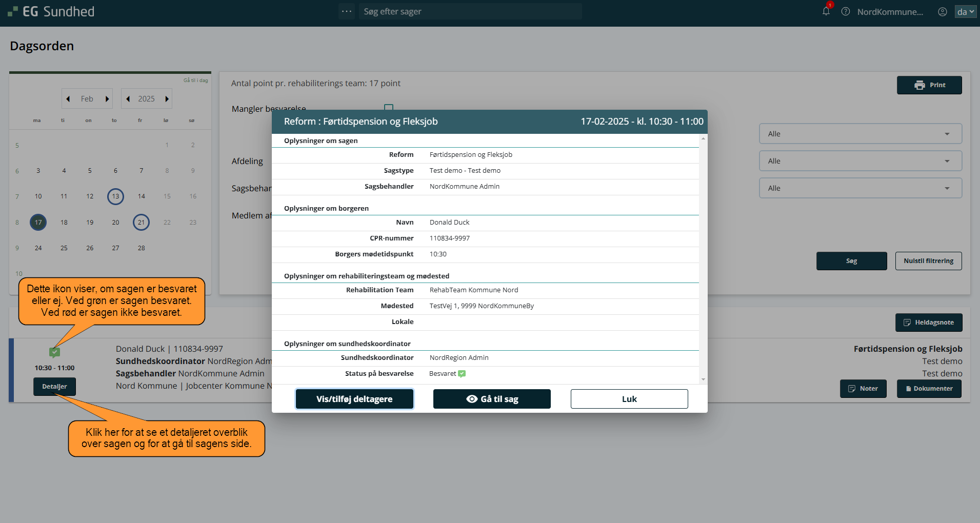Expand the Afdeling Alle dropdown
Viewport: 980px width, 523px height.
click(860, 161)
